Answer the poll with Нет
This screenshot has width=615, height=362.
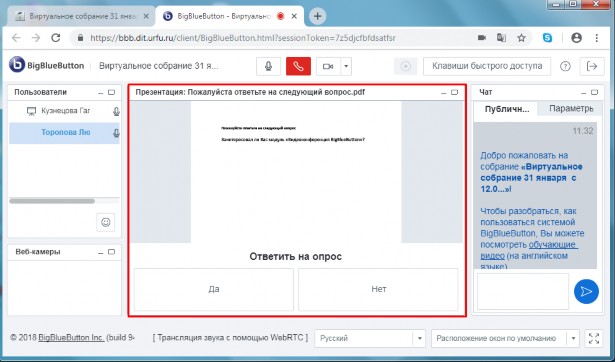click(378, 289)
